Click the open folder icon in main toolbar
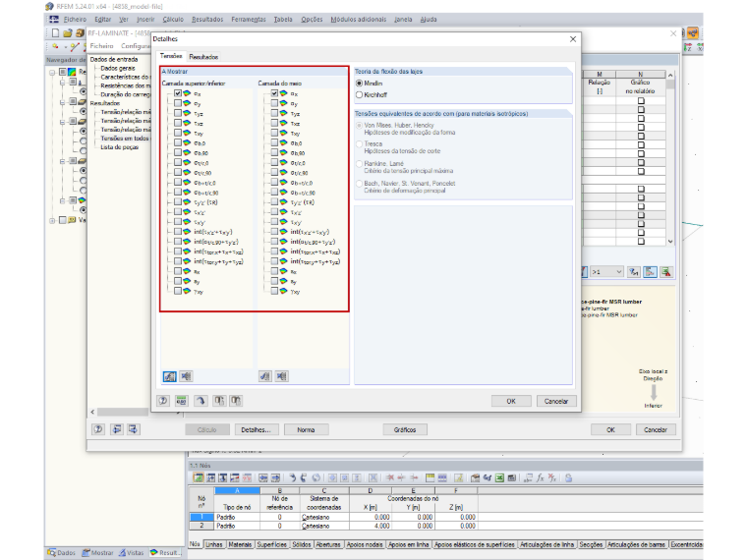This screenshot has width=747, height=560. (x=68, y=32)
